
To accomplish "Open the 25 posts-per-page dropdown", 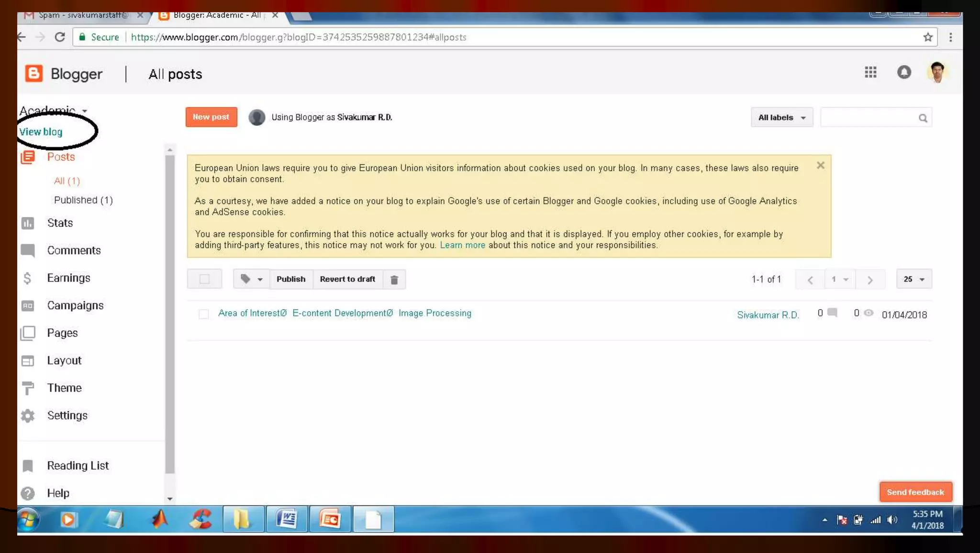I will (913, 279).
